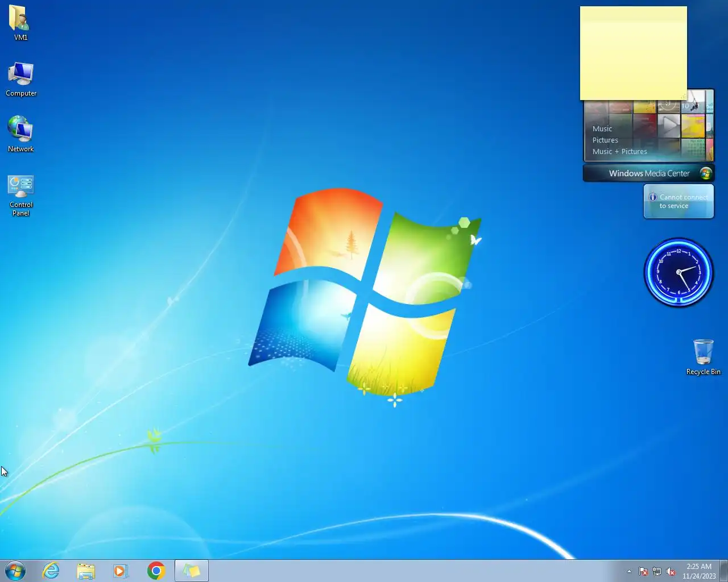Click the Show desktop button strip
728x582 pixels.
[724, 571]
